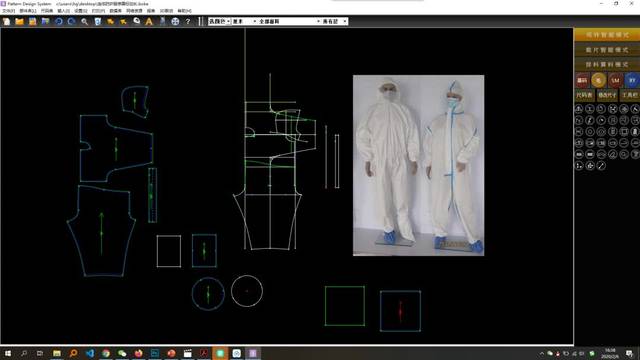
Task: Switch to 排料算料模式 mode button
Action: 607,64
